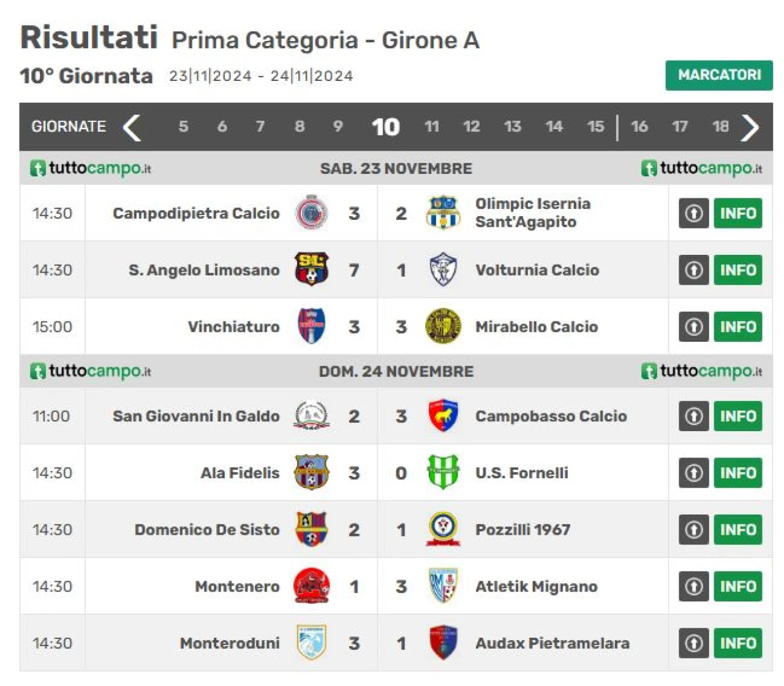784x686 pixels.
Task: Click the round arrow icon for Monteroduni match
Action: point(693,643)
